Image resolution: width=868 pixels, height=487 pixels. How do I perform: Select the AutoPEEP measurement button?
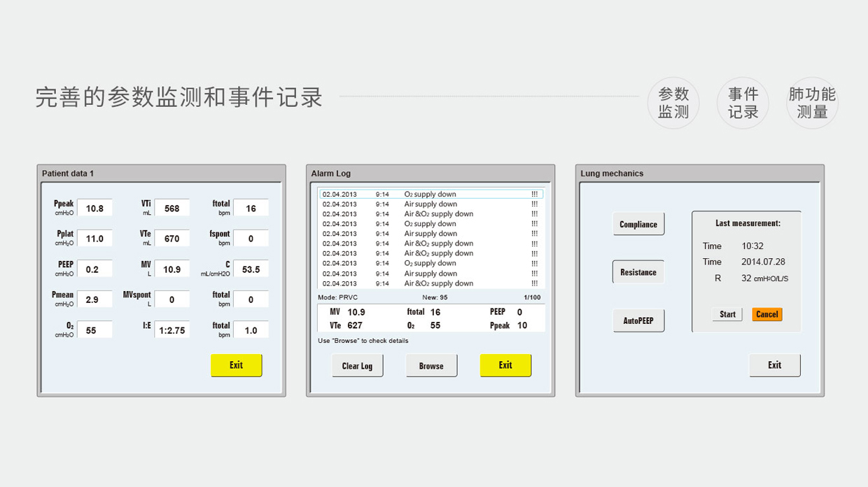[x=638, y=320]
